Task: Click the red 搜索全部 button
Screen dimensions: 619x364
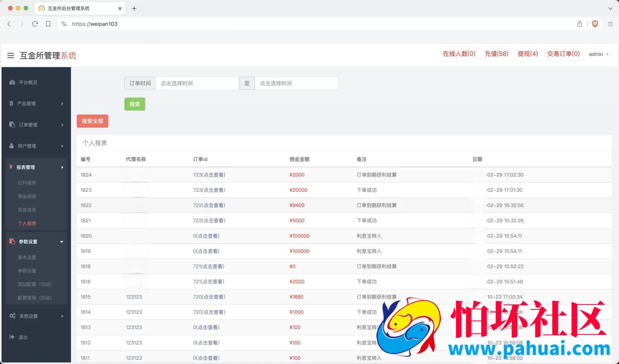Action: (92, 121)
